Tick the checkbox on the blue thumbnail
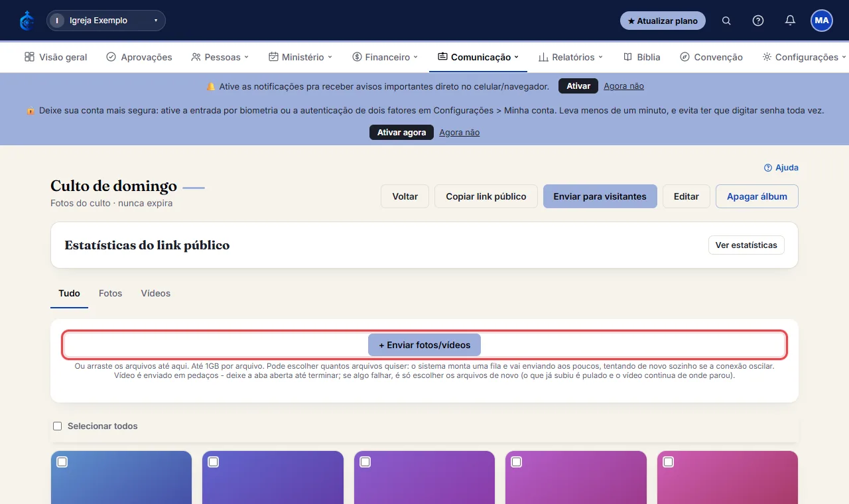The height and width of the screenshot is (504, 849). (x=62, y=462)
